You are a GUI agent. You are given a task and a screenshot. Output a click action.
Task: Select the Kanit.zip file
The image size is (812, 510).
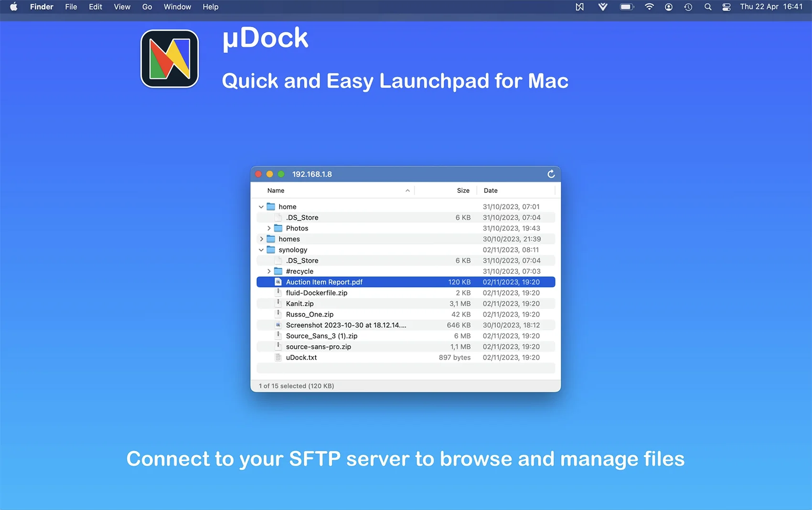coord(300,304)
